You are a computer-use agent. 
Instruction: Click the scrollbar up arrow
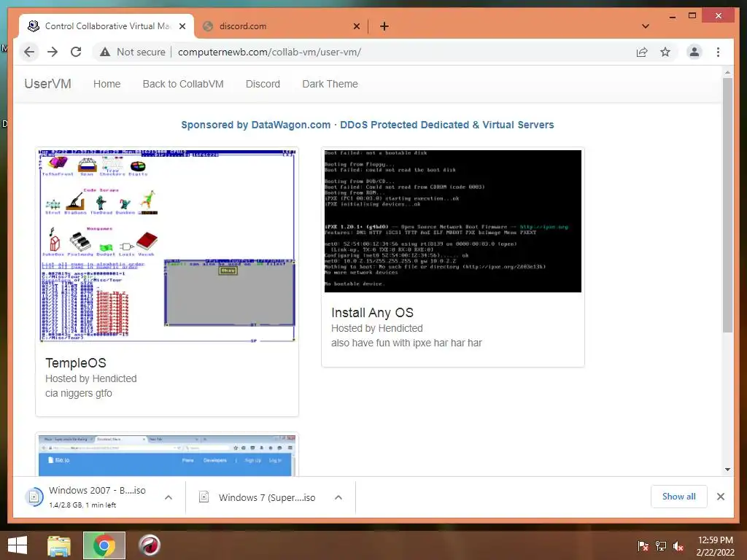727,72
